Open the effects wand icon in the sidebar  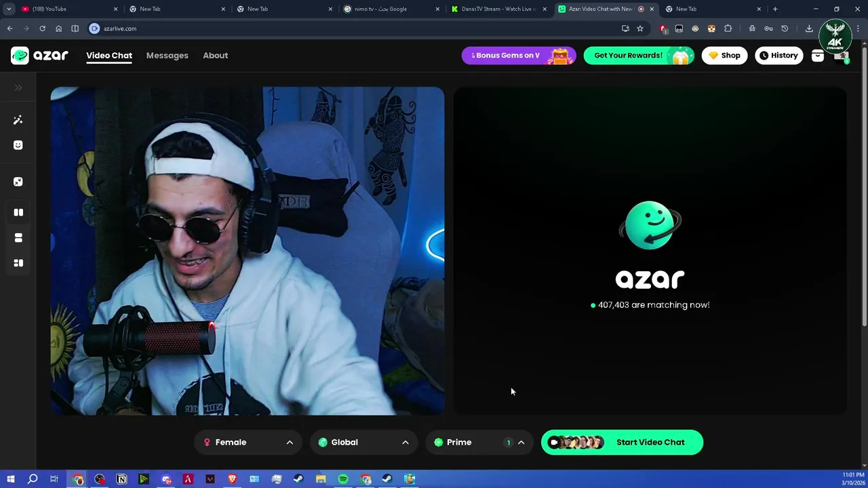[18, 120]
